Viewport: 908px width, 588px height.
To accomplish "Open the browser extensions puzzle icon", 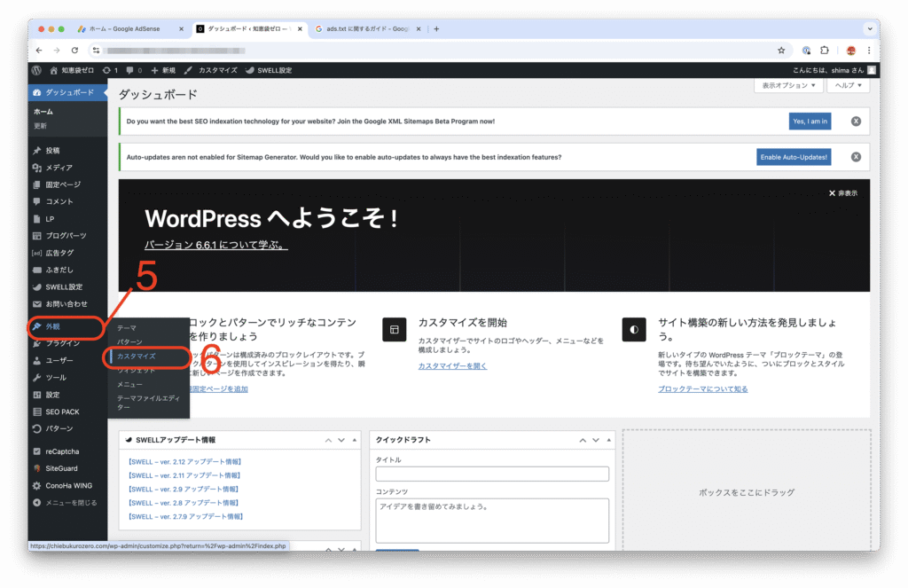I will pyautogui.click(x=825, y=51).
